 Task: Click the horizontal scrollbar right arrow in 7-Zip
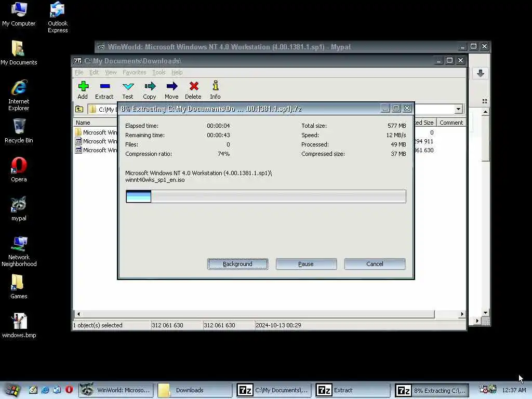click(x=462, y=314)
